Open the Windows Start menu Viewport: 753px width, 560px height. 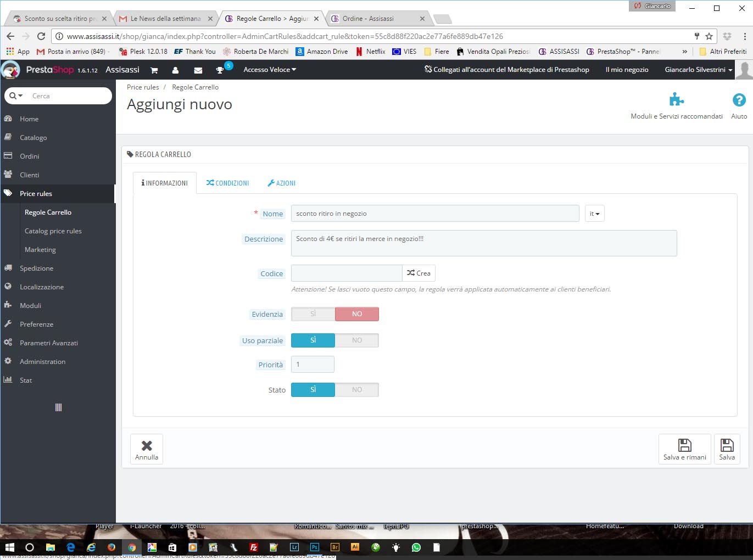[x=9, y=547]
